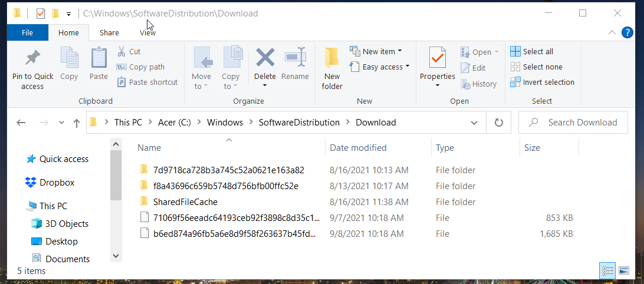Open Properties with checkmark icon
Screen dimensions: 644x284
(x=438, y=58)
